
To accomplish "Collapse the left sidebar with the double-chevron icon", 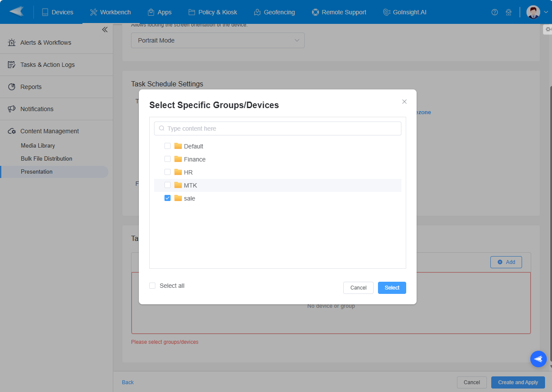I will pos(105,30).
